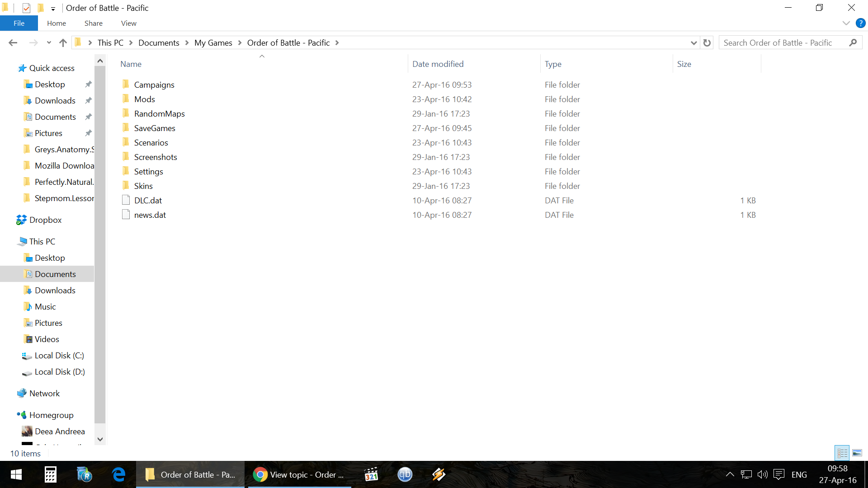Switch to Chrome View topic window
This screenshot has width=868, height=488.
(x=298, y=474)
